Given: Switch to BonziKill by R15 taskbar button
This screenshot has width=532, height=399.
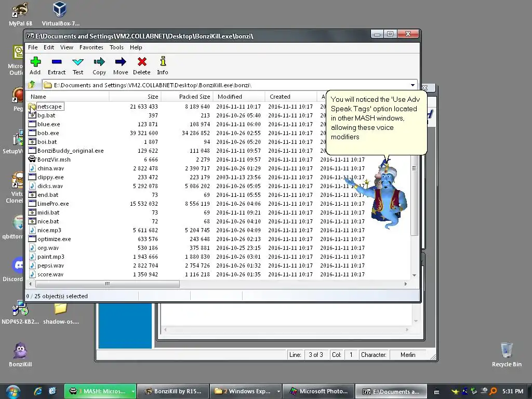Looking at the screenshot, I should tap(173, 391).
